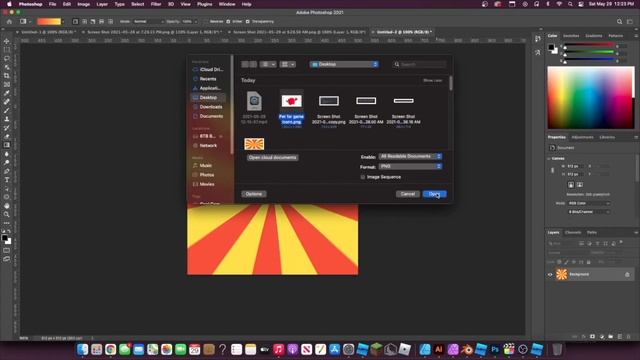Click the gradient preview swatch in options bar
This screenshot has width=640, height=360.
[x=49, y=21]
